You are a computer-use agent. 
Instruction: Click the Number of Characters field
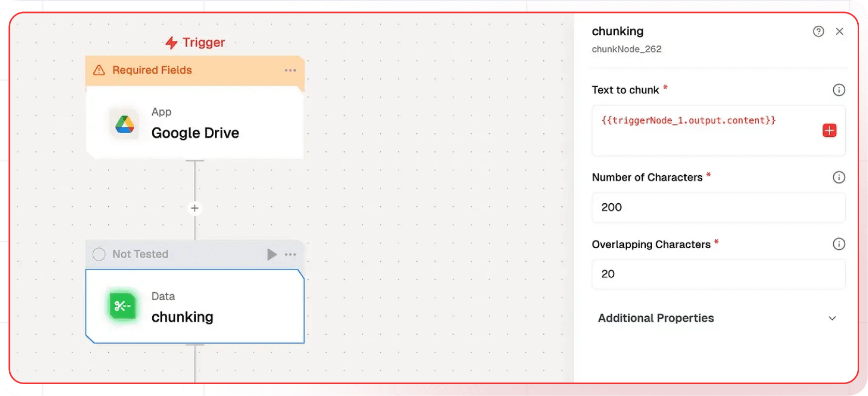pyautogui.click(x=719, y=207)
